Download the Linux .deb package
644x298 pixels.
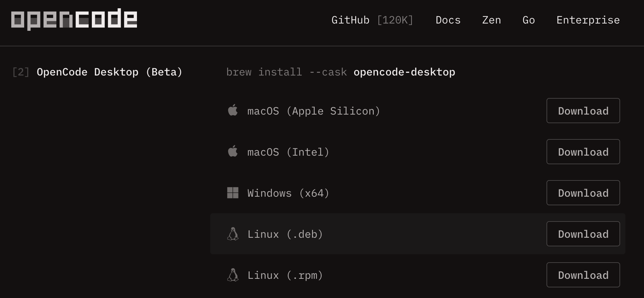click(583, 234)
